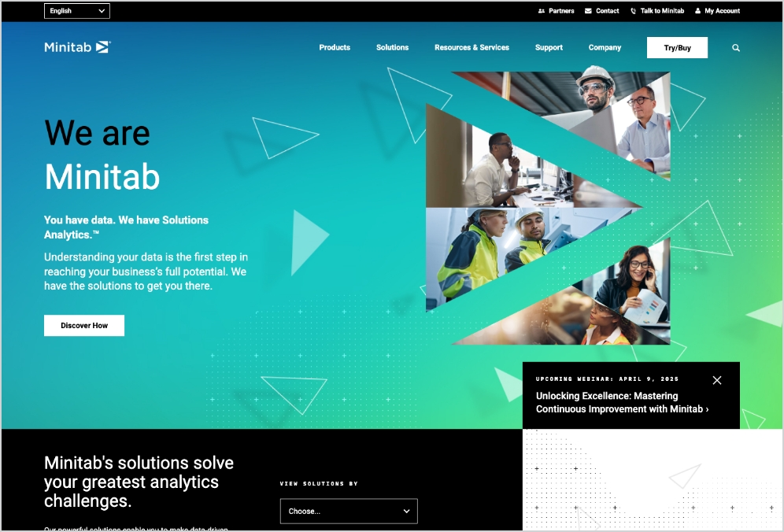Open the Products menu
Image resolution: width=784 pixels, height=532 pixels.
click(335, 47)
